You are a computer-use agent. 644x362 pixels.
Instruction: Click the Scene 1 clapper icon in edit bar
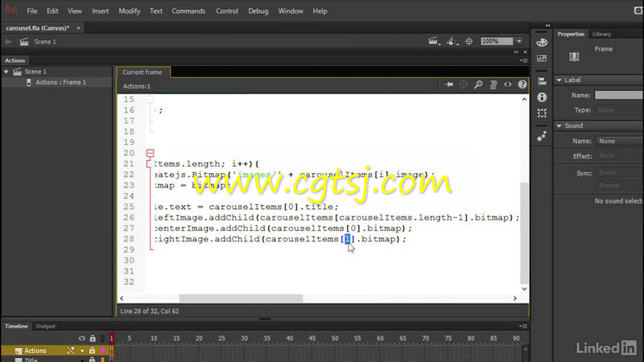click(24, 42)
